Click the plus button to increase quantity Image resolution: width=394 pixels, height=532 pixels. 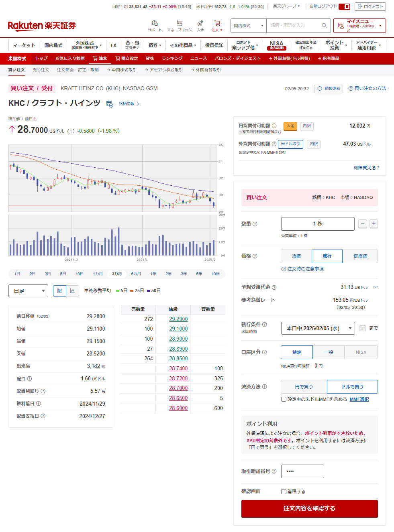coord(374,223)
